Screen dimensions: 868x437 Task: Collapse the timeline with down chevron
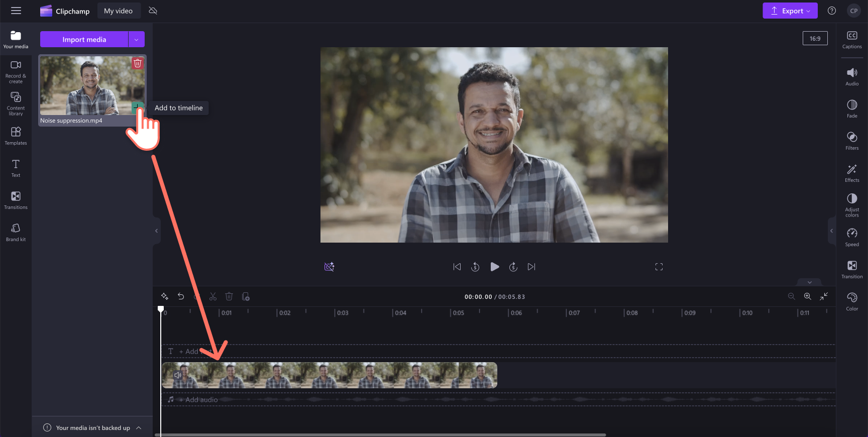tap(810, 282)
